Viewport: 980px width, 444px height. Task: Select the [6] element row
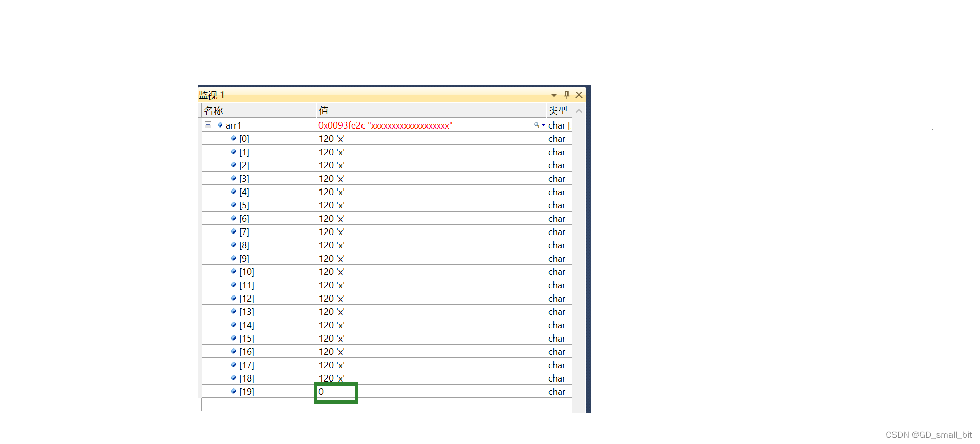pyautogui.click(x=387, y=219)
